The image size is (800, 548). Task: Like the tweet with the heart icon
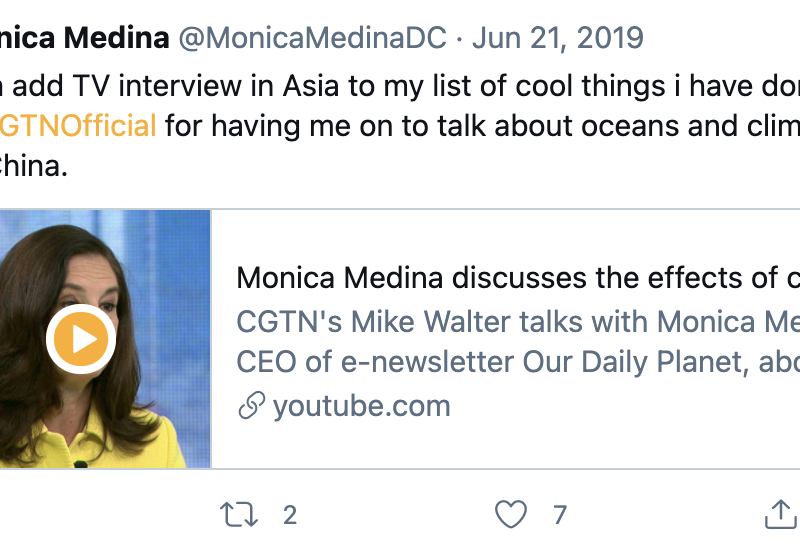[x=511, y=515]
